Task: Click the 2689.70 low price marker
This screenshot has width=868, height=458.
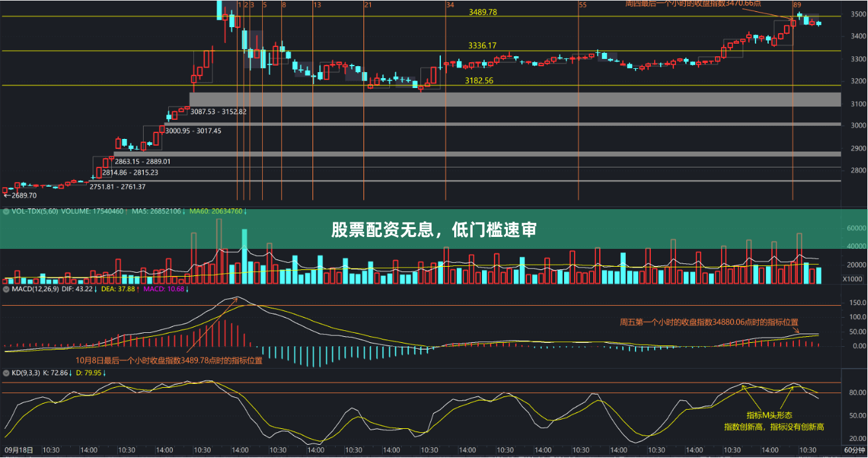Action: pyautogui.click(x=21, y=196)
